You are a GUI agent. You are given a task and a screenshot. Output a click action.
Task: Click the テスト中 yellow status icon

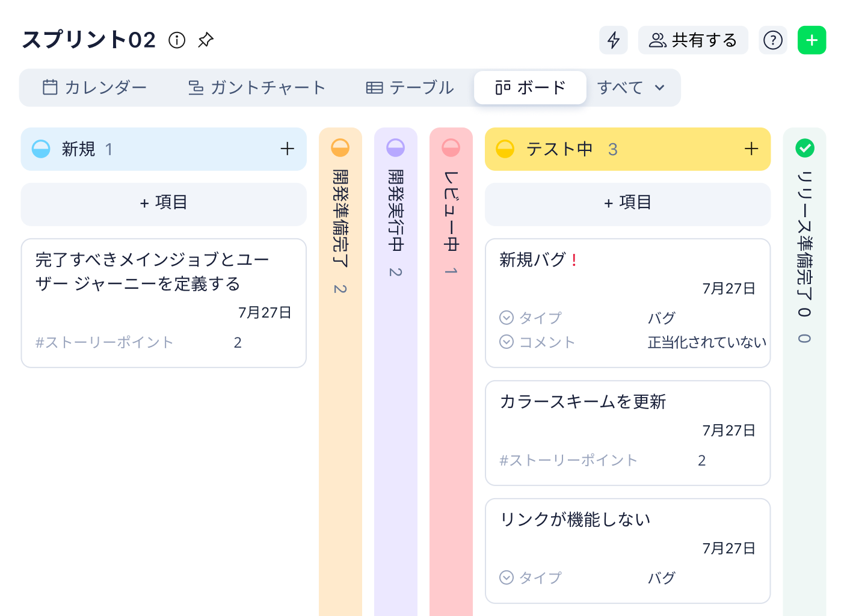[505, 149]
